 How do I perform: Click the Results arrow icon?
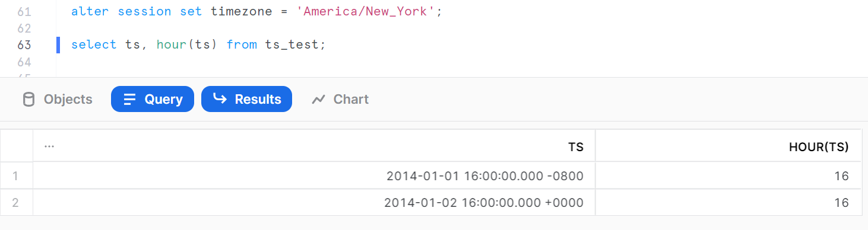point(220,99)
